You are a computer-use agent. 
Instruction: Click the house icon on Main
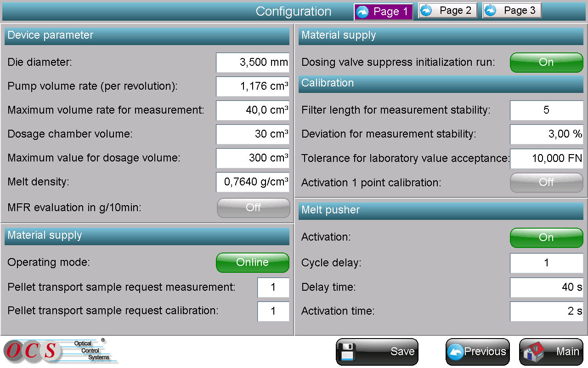[533, 352]
